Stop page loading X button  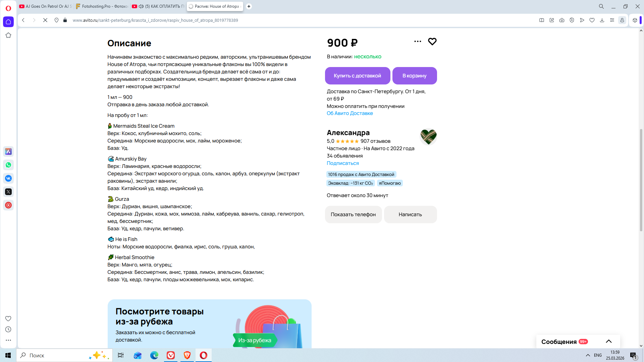[45, 20]
